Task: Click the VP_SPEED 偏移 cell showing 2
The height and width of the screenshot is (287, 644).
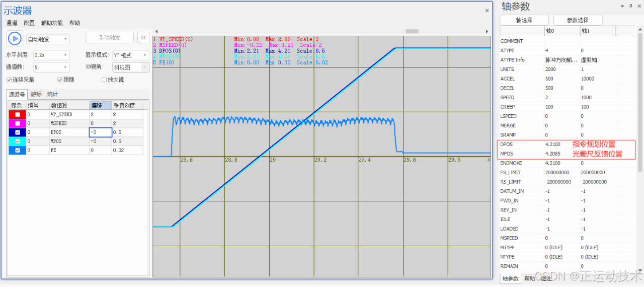Action: (101, 114)
